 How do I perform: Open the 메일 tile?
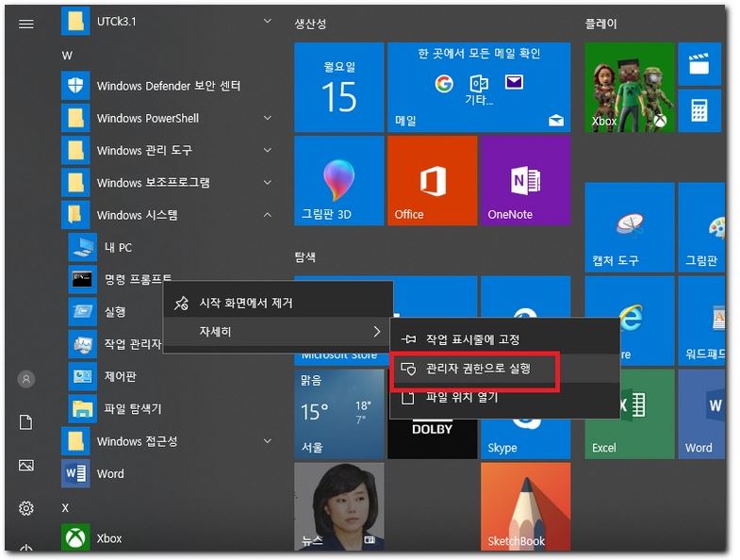point(479,87)
